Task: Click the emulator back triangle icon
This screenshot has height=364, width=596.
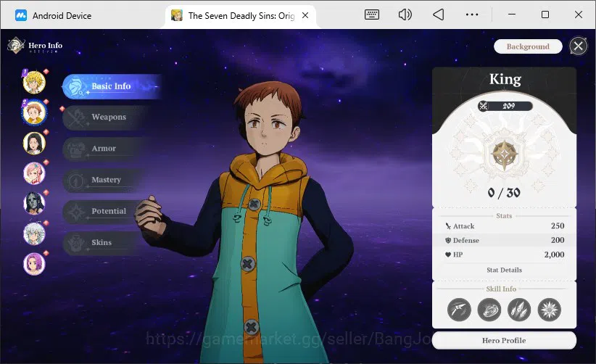Action: click(x=438, y=15)
